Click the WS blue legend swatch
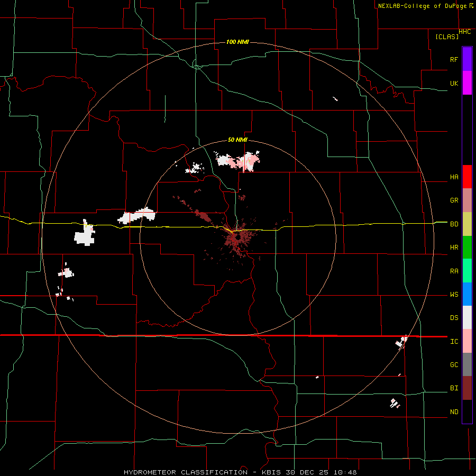 click(467, 294)
